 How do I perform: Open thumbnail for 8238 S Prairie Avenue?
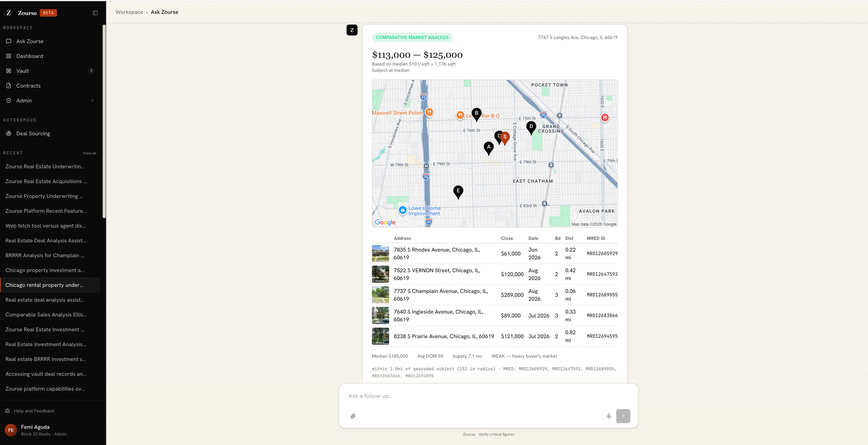pyautogui.click(x=380, y=336)
